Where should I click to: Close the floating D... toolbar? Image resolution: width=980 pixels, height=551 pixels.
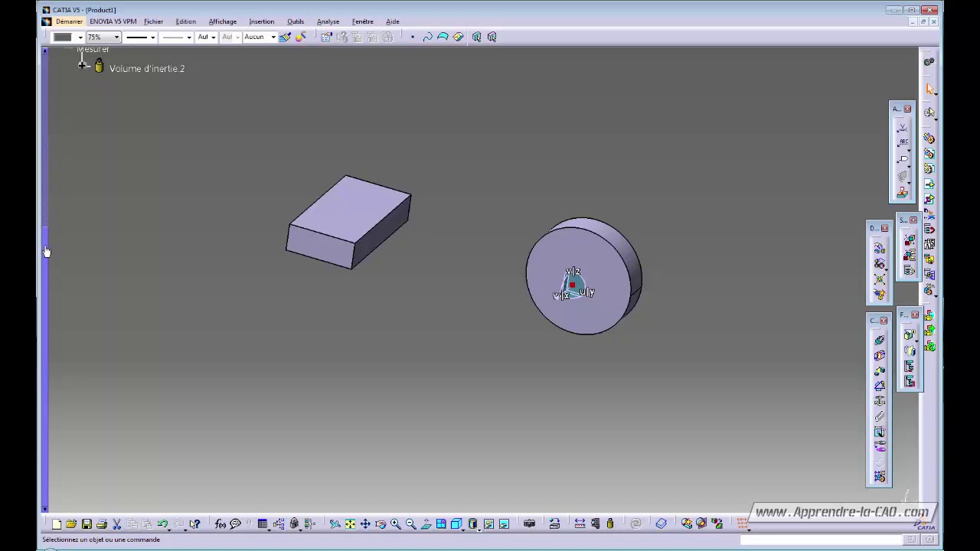click(884, 228)
